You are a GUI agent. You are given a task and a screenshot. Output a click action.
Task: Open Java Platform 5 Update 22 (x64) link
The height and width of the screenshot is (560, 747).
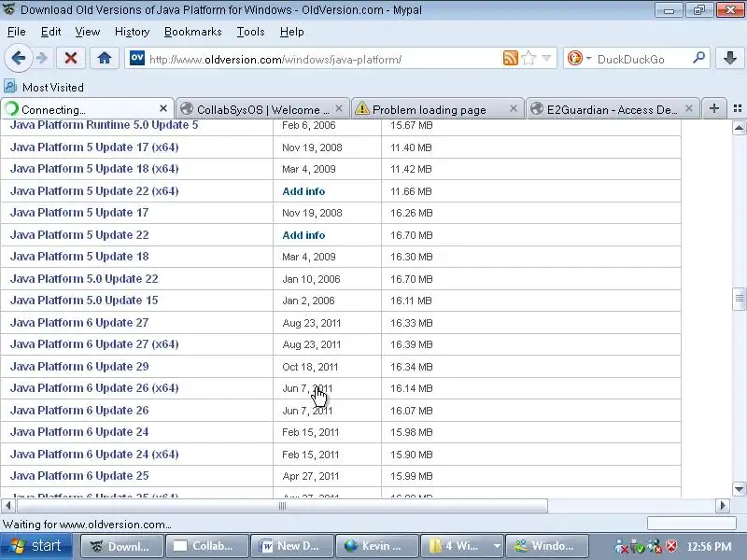point(94,191)
